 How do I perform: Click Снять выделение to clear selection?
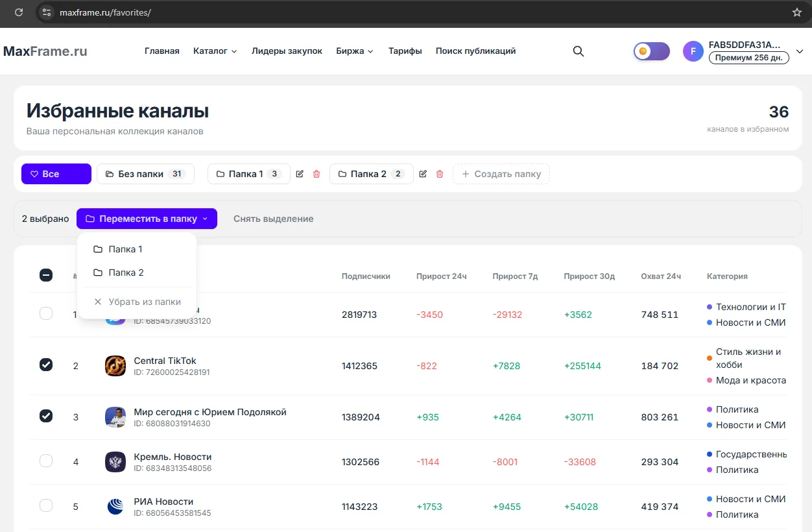point(274,219)
